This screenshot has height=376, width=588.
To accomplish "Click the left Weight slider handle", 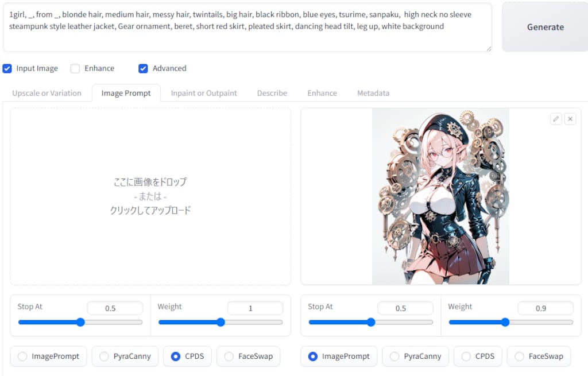I will tap(220, 322).
